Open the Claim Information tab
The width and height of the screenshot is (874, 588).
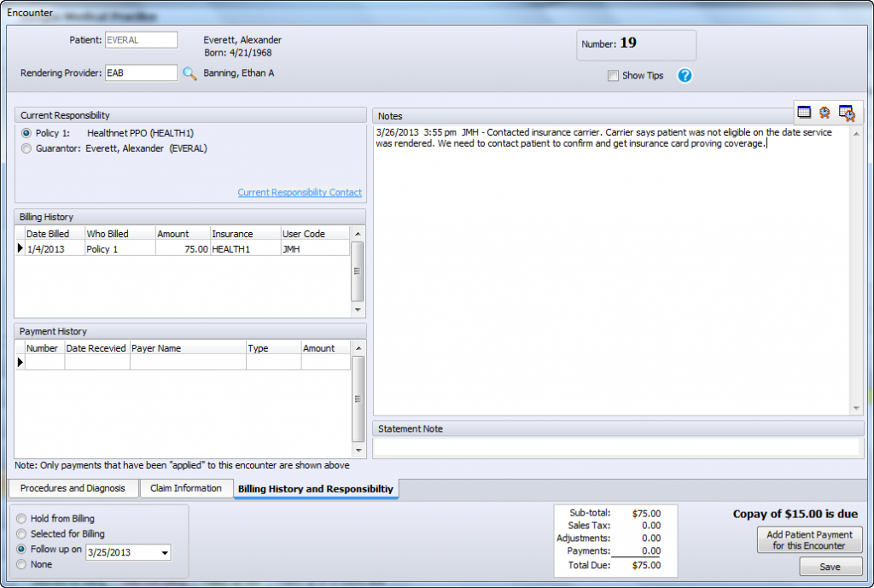point(187,489)
